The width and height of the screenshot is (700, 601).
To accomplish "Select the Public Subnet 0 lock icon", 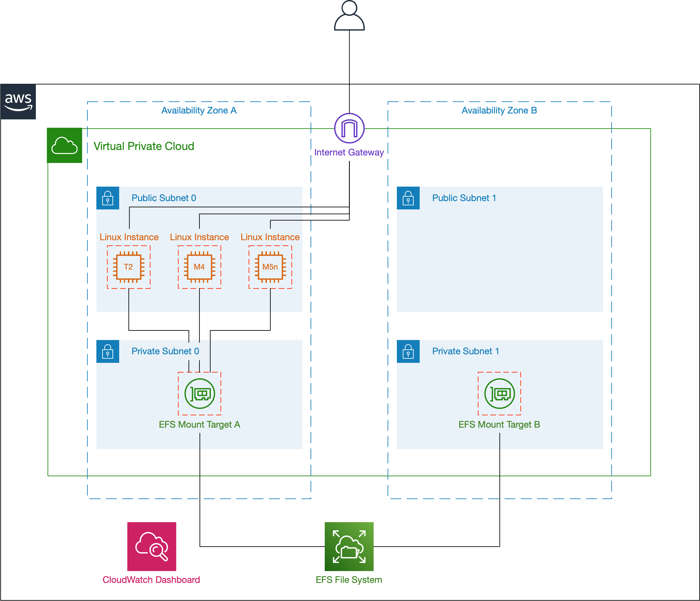I will [108, 198].
